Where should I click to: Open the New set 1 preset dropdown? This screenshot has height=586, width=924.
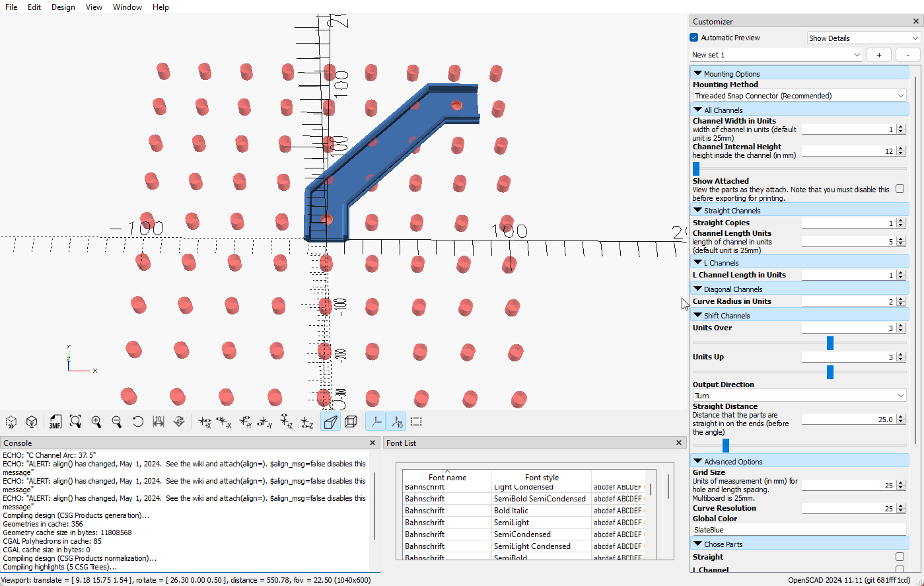[x=776, y=55]
